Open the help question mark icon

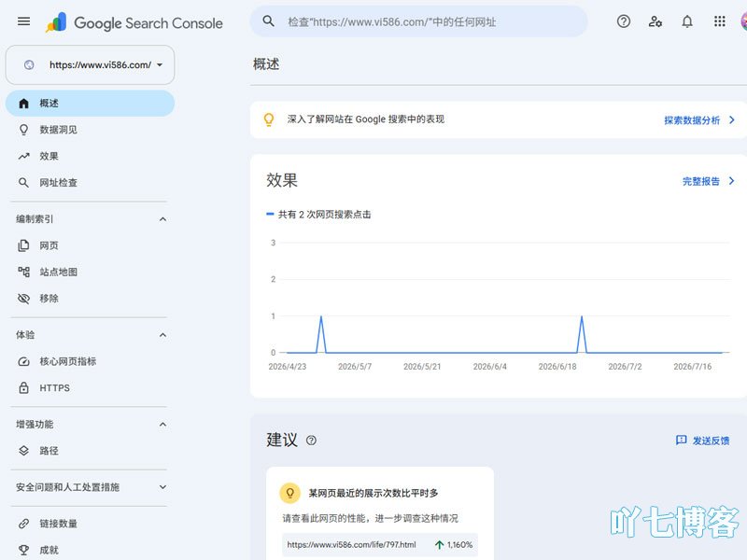coord(623,21)
